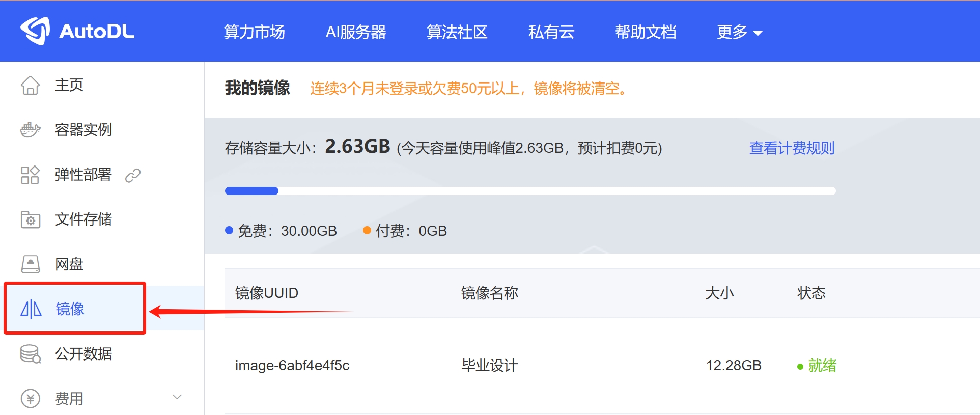Open the 文件存储 folder icon
Viewport: 980px width, 415px height.
[x=30, y=219]
